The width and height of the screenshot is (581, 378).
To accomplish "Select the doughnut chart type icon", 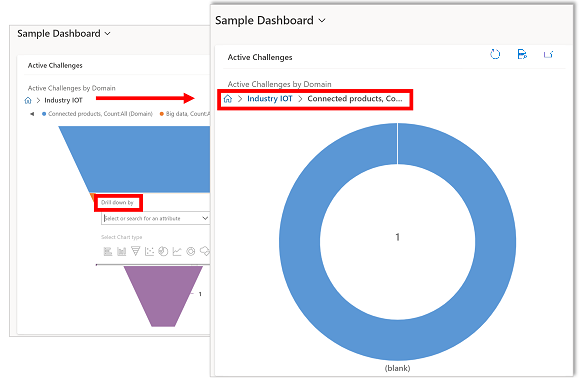I will (191, 252).
